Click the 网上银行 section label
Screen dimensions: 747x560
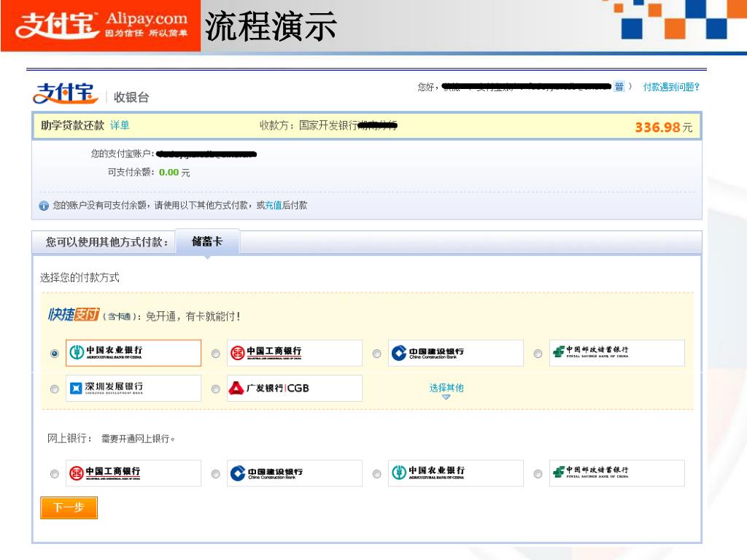tap(69, 438)
